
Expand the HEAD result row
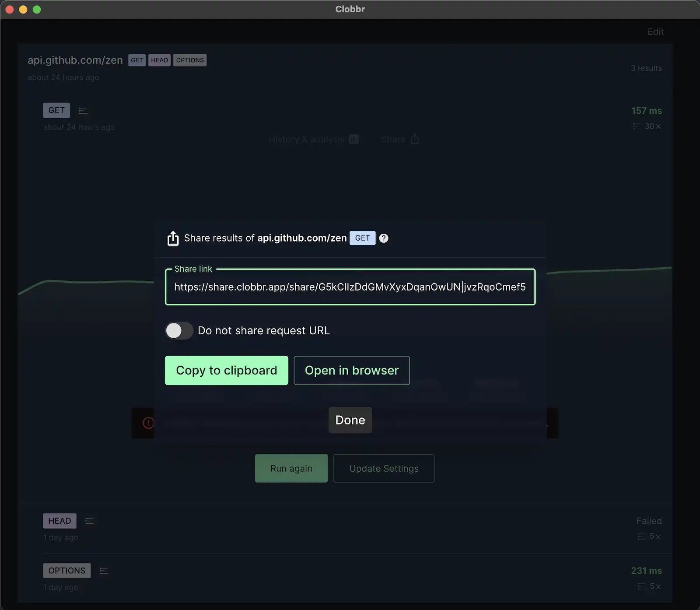coord(59,521)
